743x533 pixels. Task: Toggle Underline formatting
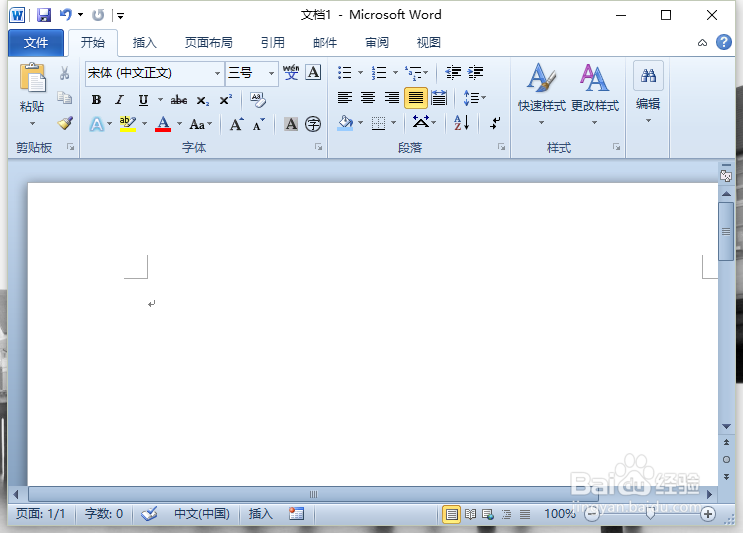point(143,99)
